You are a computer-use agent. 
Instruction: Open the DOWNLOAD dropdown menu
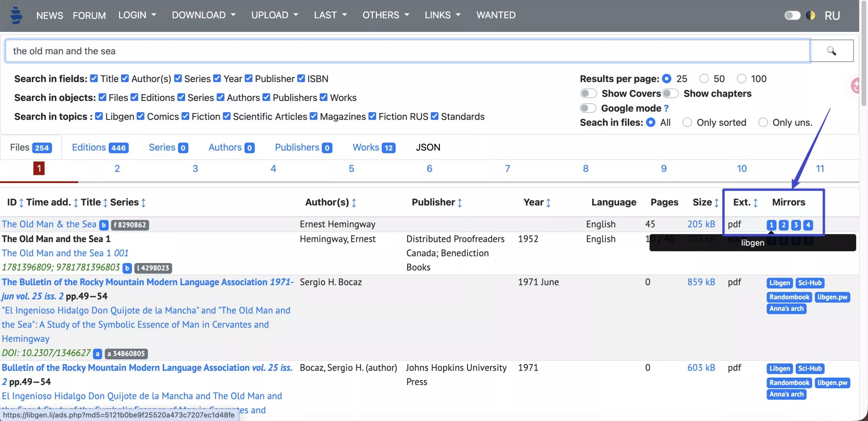click(200, 15)
